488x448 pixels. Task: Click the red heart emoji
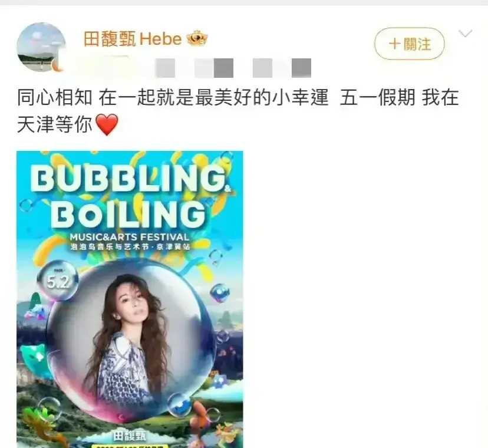107,124
